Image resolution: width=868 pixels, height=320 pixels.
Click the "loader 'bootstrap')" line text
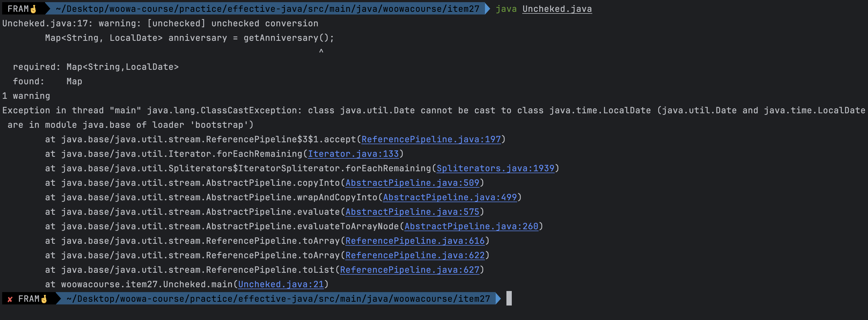point(203,125)
